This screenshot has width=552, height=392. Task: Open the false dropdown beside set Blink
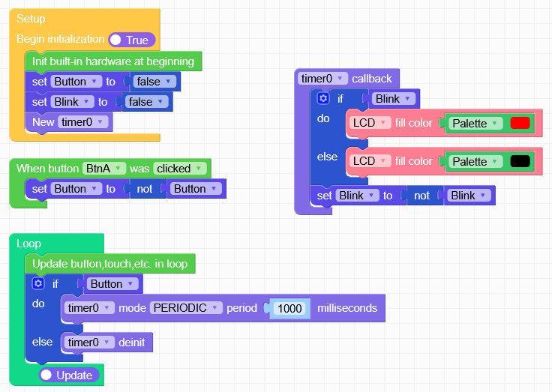point(146,102)
